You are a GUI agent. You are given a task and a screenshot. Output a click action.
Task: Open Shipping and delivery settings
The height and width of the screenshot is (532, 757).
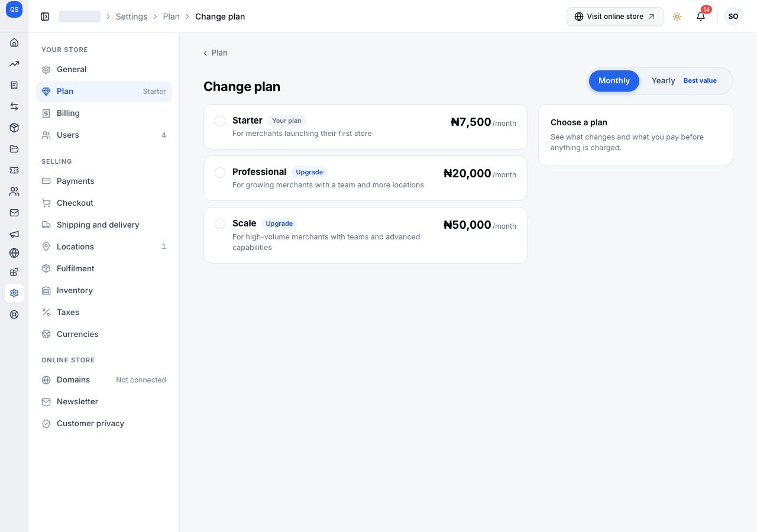click(103, 225)
